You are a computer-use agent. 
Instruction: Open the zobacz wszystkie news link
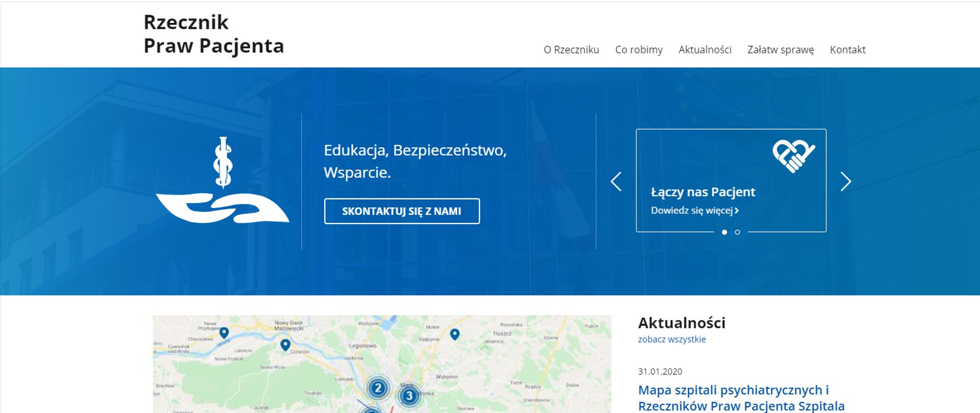coord(672,340)
